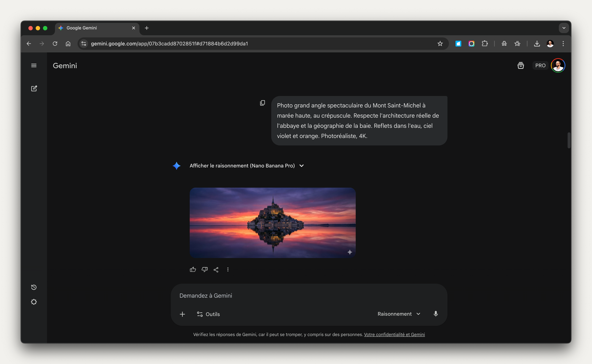
Task: Share the response with the share icon
Action: point(216,269)
